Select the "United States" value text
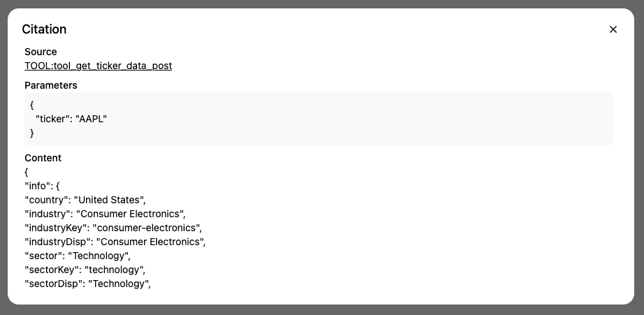The width and height of the screenshot is (644, 315). click(109, 200)
